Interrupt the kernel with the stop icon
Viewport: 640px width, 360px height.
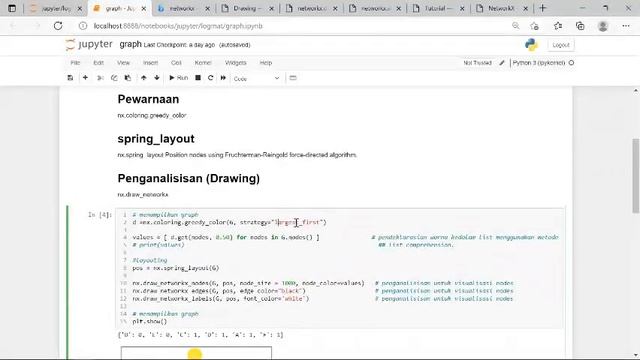pos(198,78)
